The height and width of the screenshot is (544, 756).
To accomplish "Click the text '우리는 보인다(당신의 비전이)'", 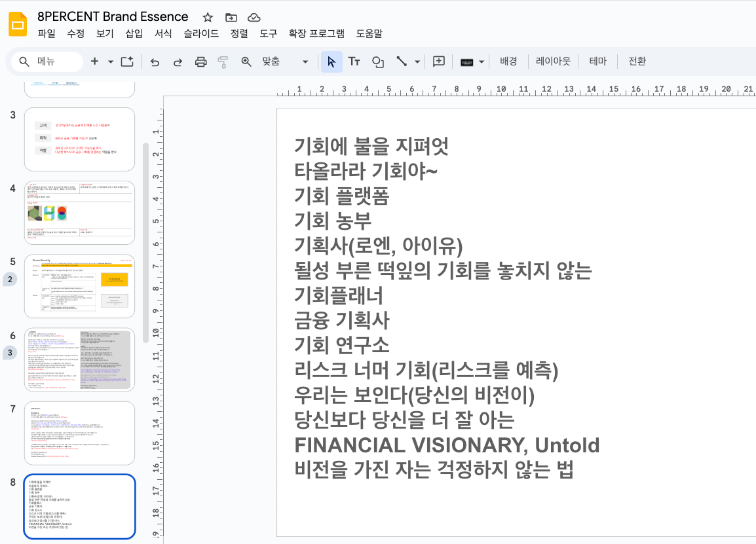I will pos(415,395).
